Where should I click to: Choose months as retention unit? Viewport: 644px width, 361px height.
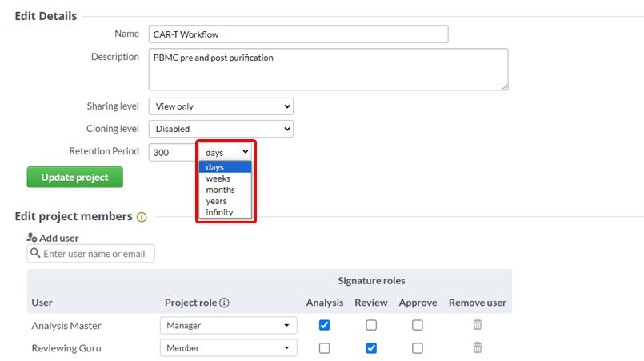pyautogui.click(x=225, y=190)
